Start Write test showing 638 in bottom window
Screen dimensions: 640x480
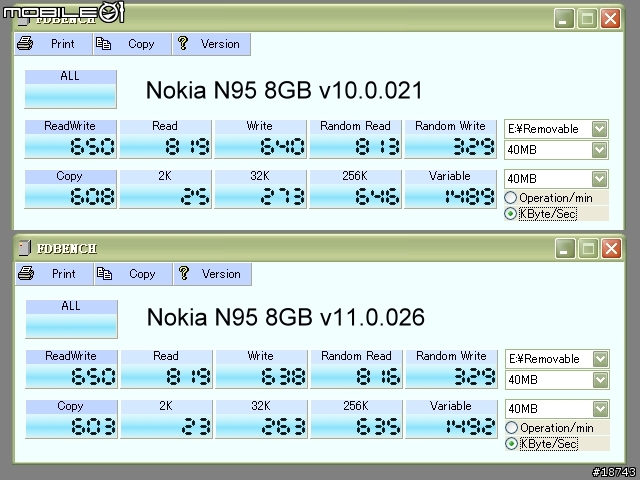261,369
